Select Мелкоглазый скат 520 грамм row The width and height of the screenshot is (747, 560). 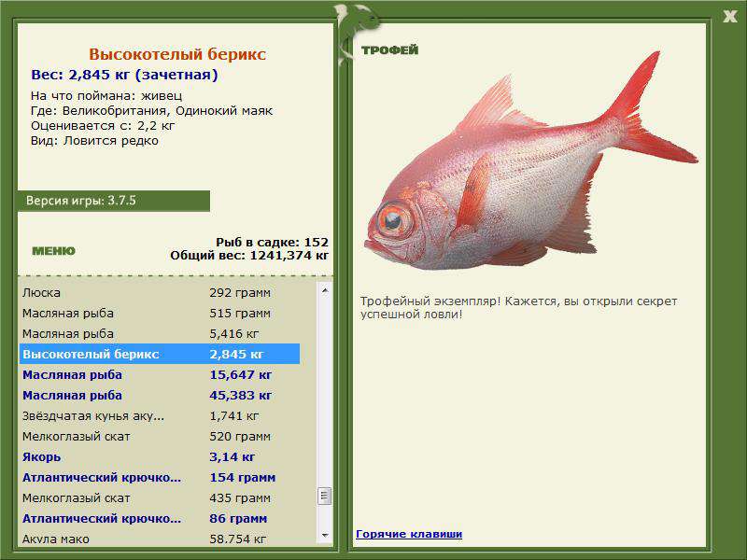(x=160, y=436)
